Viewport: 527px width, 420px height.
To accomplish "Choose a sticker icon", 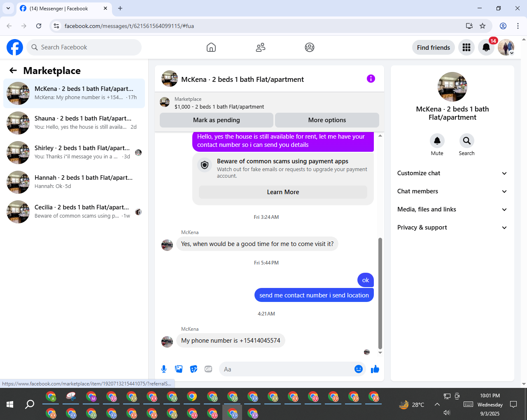I will [194, 369].
